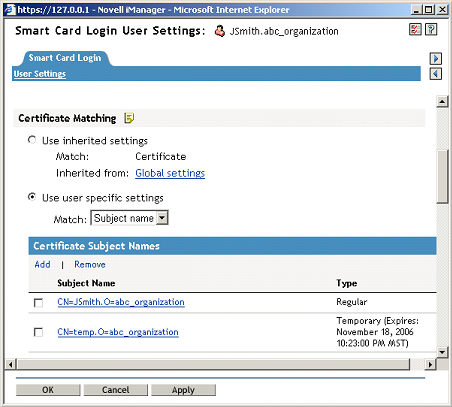Click the Regular type cell
Screen dimensions: 452x407
point(352,302)
